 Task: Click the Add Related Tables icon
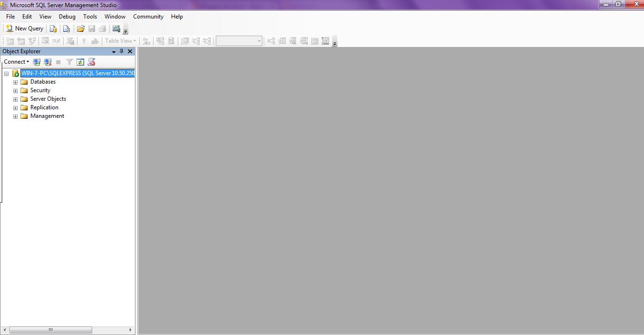click(x=32, y=41)
